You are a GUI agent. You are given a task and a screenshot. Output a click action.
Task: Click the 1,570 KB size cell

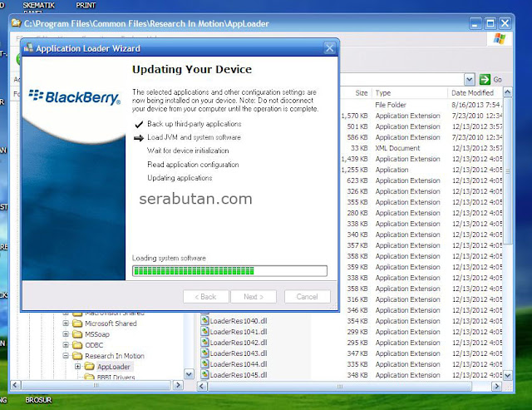pos(355,116)
